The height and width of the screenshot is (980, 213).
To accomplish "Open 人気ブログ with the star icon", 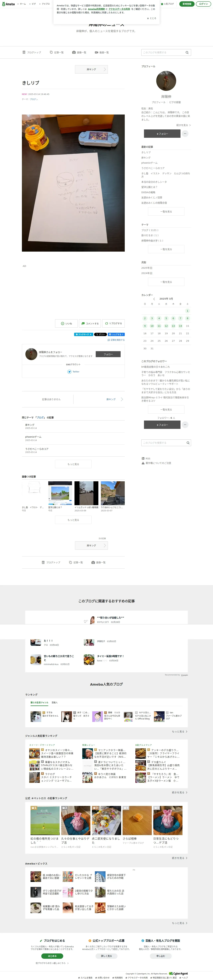I will pos(167,4).
